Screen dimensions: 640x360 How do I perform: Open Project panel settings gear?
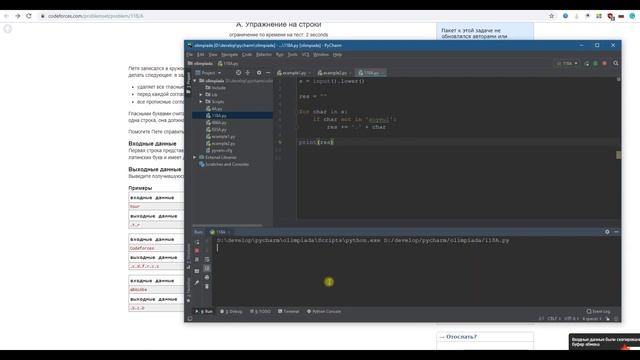coord(259,73)
